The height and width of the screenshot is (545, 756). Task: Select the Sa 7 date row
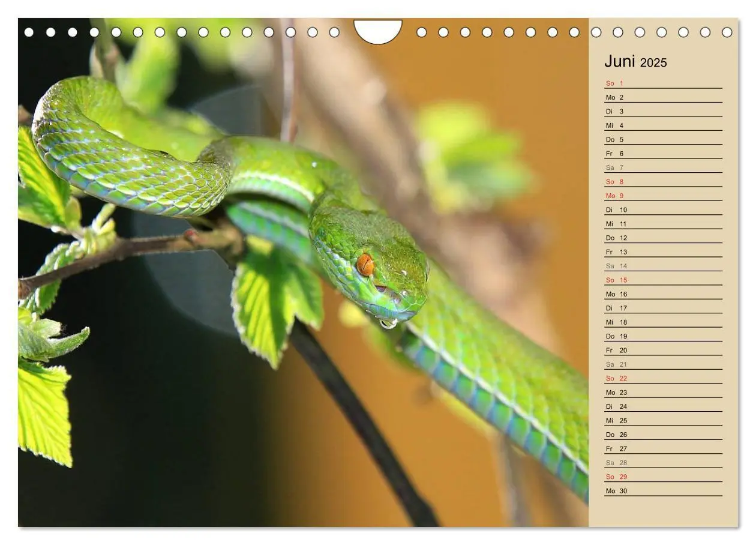pyautogui.click(x=663, y=167)
